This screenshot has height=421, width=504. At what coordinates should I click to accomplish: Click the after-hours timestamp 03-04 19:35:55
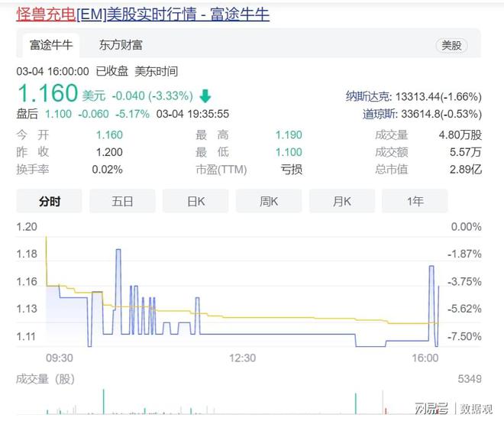click(192, 114)
